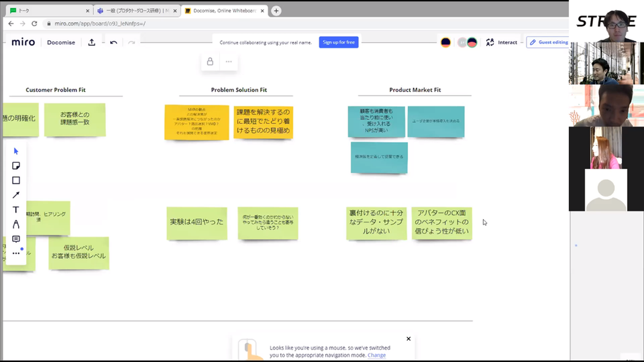This screenshot has width=644, height=362.
Task: Choose the rectangle shape tool
Action: point(16,180)
